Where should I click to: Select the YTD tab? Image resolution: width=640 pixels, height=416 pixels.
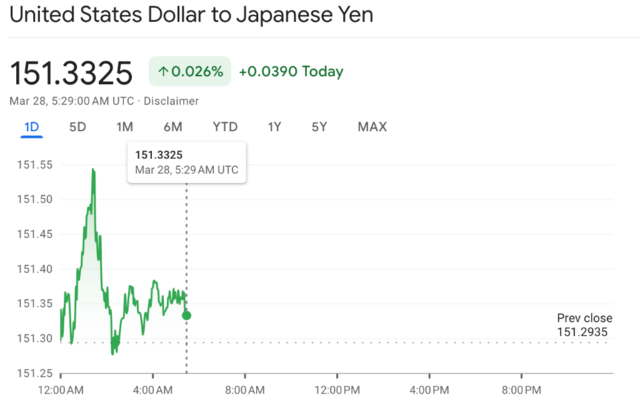click(225, 127)
